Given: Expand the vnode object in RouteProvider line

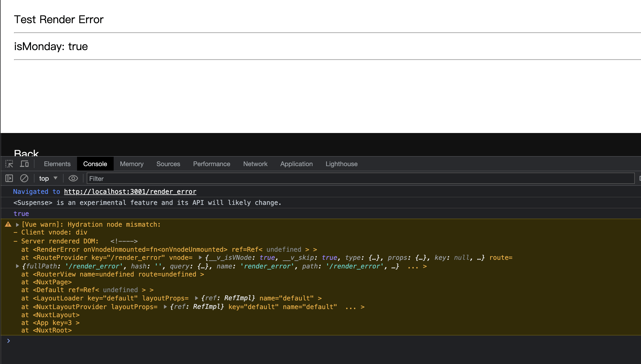Looking at the screenshot, I should pyautogui.click(x=200, y=258).
